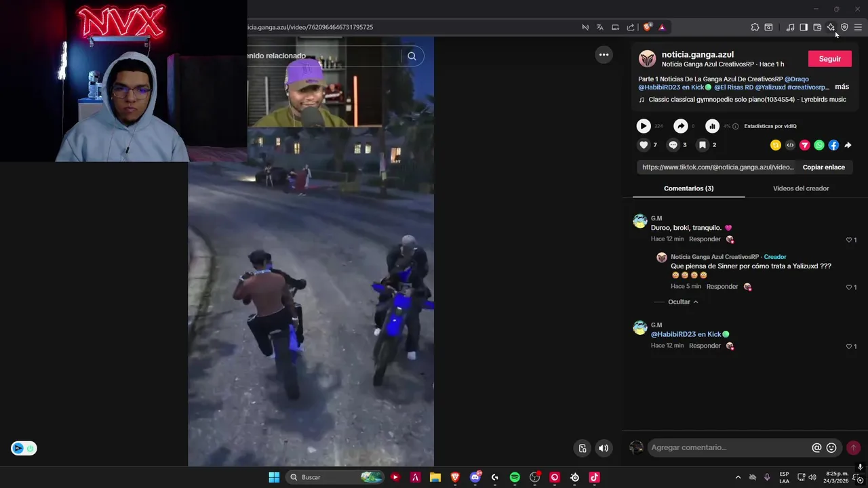The width and height of the screenshot is (868, 488).
Task: Open the music note playlist icon
Action: point(790,27)
